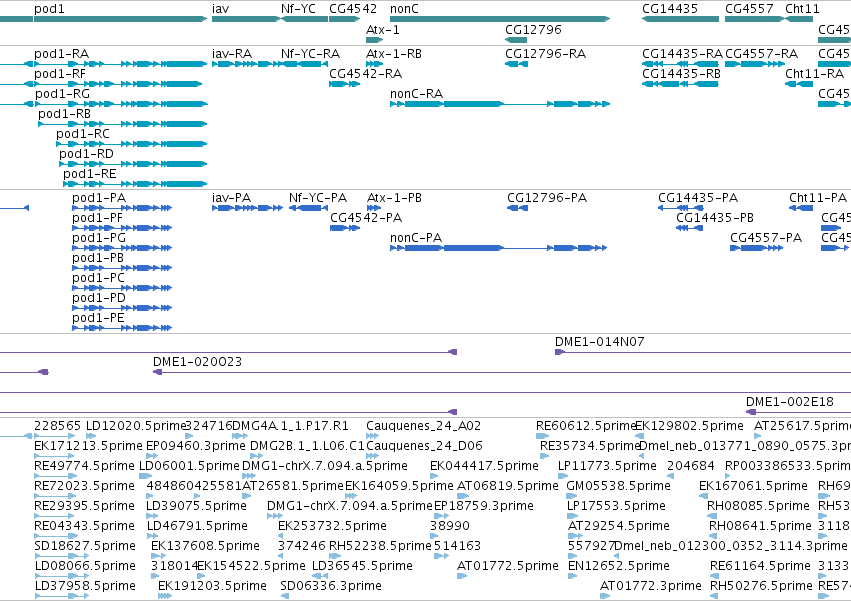Select transcript CG12796-RA
This screenshot has height=601, width=851.
click(x=545, y=54)
